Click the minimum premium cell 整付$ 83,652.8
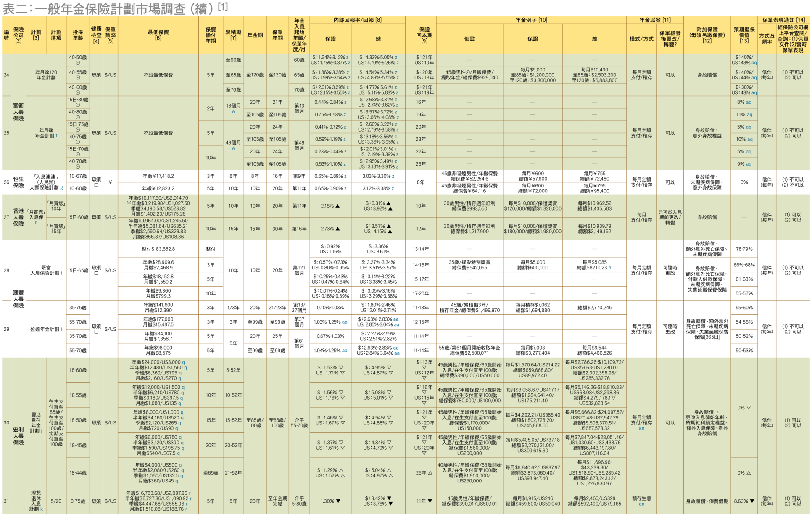The height and width of the screenshot is (522, 812). tap(158, 249)
